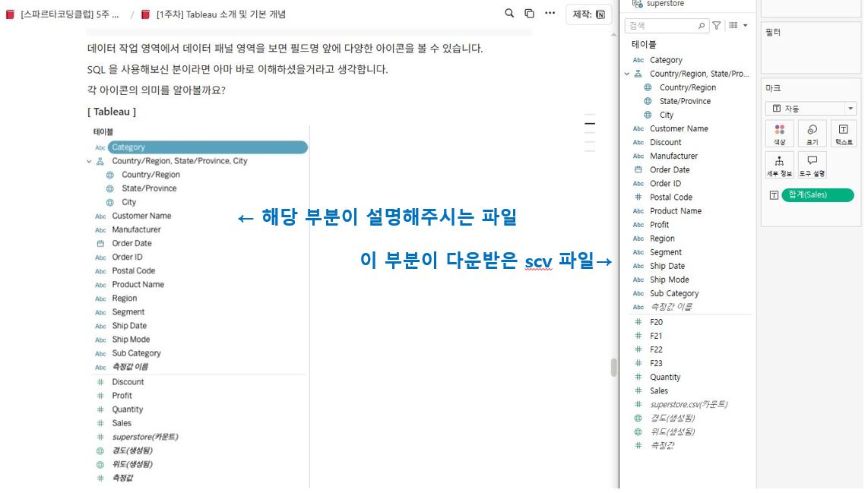Open the 자동 mark type dropdown
The width and height of the screenshot is (868, 493).
coord(811,109)
